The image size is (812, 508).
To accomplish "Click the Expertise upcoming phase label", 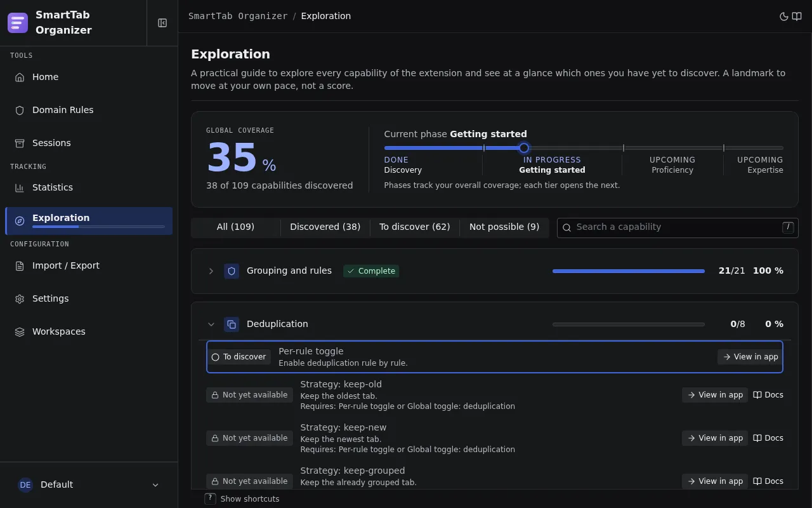I will [765, 170].
